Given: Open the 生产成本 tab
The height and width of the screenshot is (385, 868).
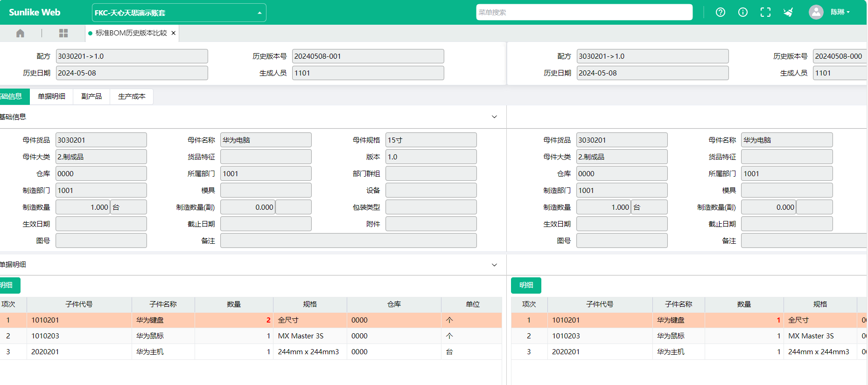Looking at the screenshot, I should point(132,96).
